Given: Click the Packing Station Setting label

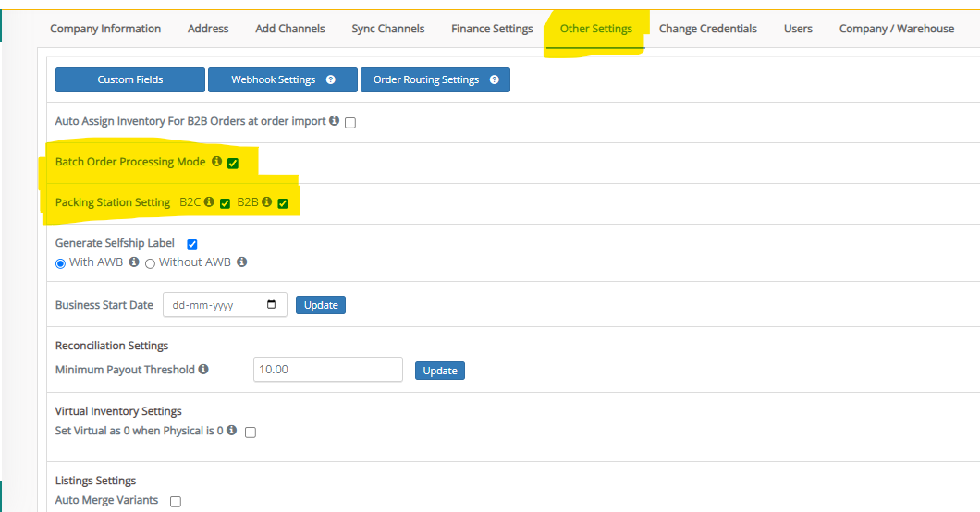Looking at the screenshot, I should [113, 202].
